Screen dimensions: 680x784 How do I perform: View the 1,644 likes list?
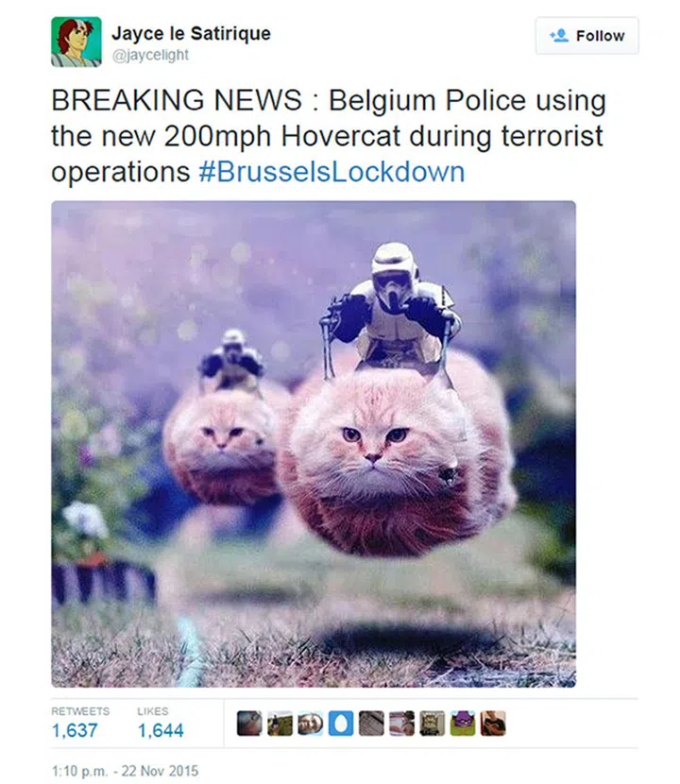pyautogui.click(x=161, y=723)
